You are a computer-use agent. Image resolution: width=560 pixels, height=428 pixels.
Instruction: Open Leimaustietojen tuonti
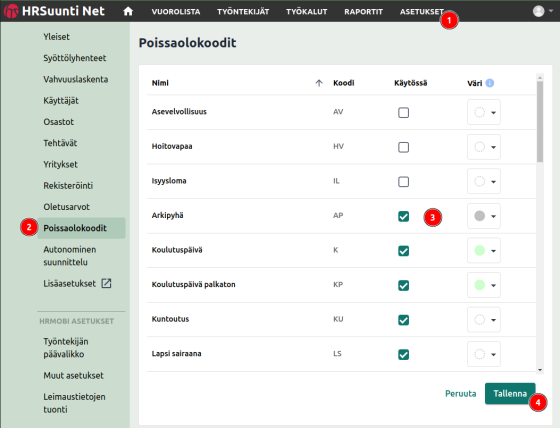pyautogui.click(x=74, y=403)
